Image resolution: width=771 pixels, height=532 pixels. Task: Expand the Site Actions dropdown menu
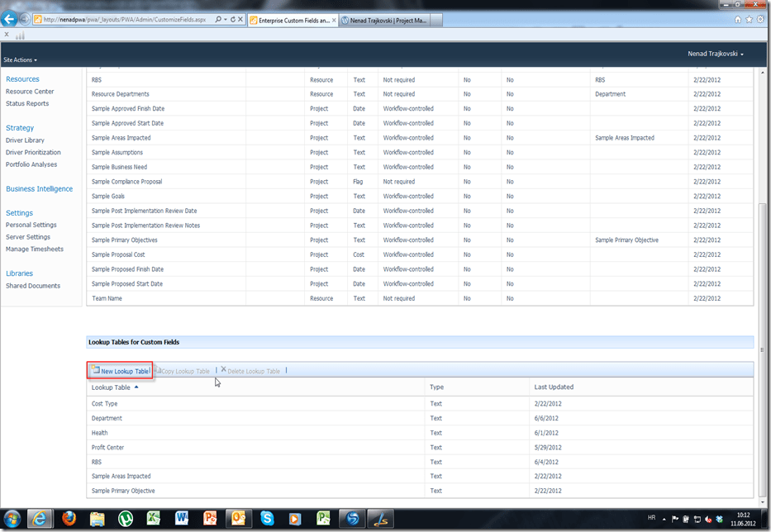tap(20, 60)
